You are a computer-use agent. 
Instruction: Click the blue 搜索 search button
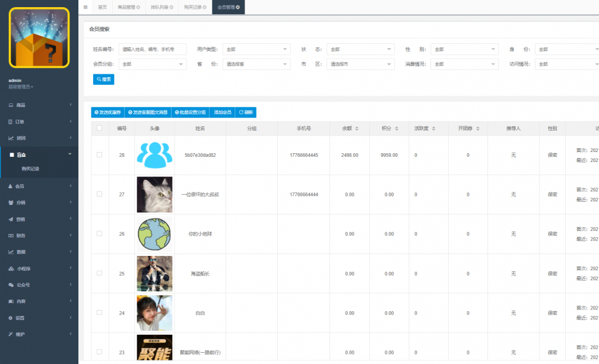103,80
